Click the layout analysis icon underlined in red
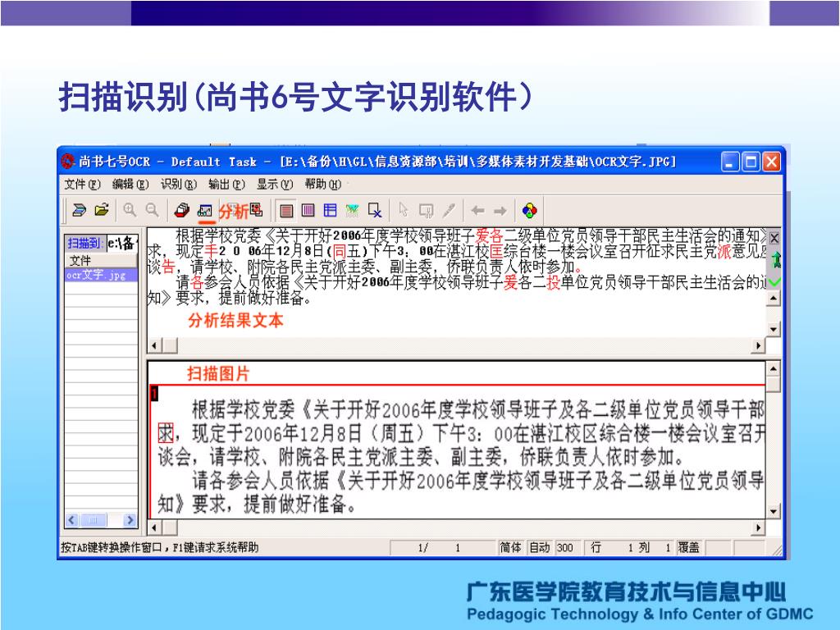This screenshot has width=840, height=630. pyautogui.click(x=205, y=211)
